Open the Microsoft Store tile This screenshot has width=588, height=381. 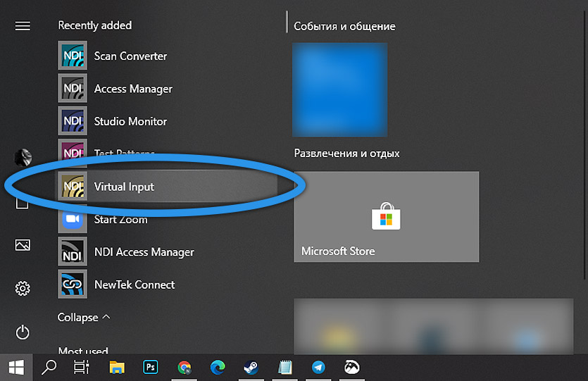coord(387,217)
